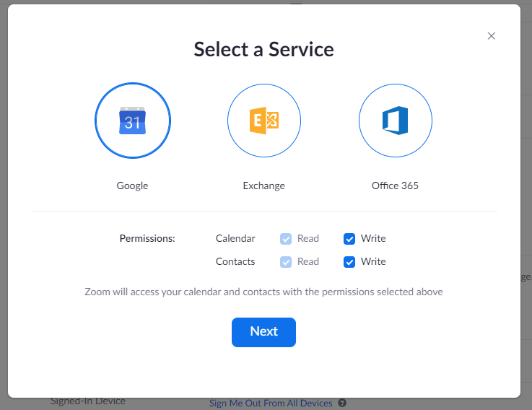Click Signed-In Device text in background page
This screenshot has width=532, height=410.
click(x=88, y=401)
